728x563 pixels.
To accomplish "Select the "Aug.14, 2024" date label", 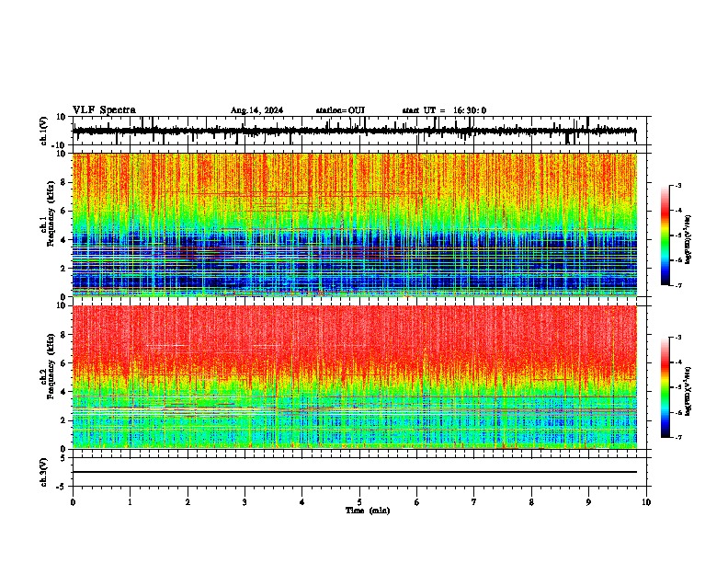I will (256, 110).
